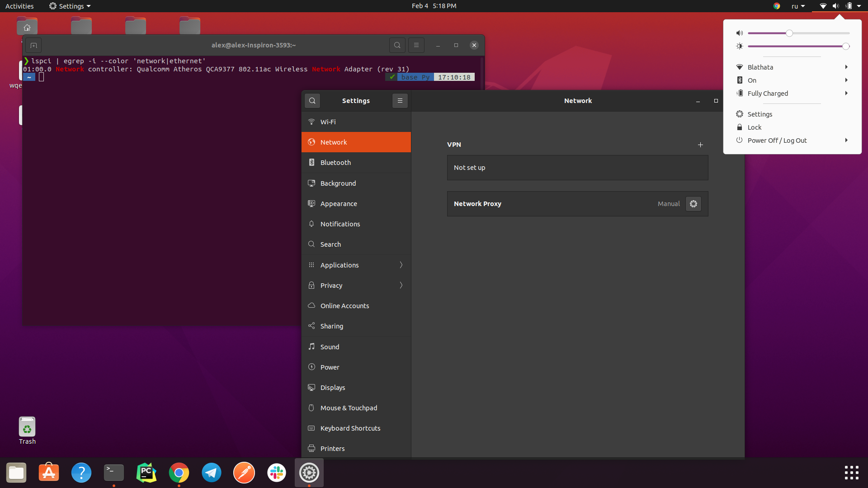The image size is (868, 488).
Task: Open Mouse & Touchpad settings
Action: pyautogui.click(x=356, y=408)
